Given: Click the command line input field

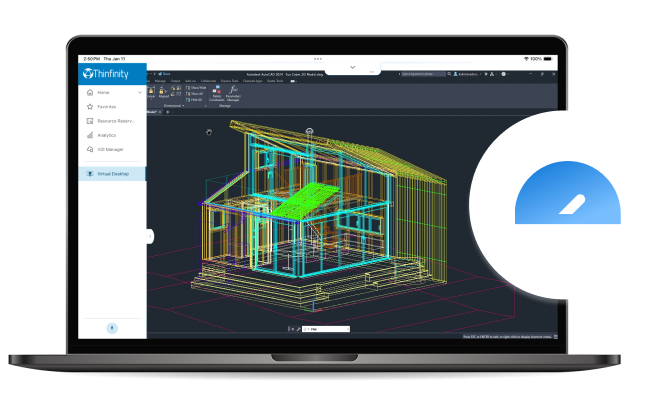Looking at the screenshot, I should (326, 329).
